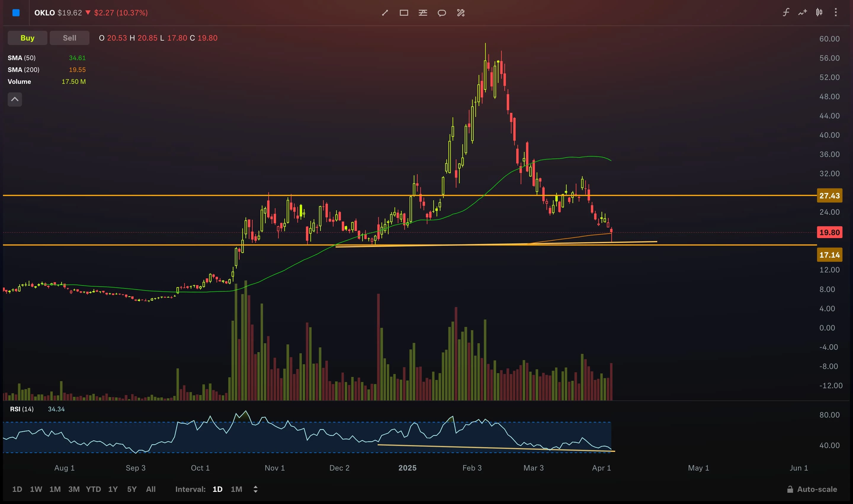Screen dimensions: 853x504
Task: Click the Sell button
Action: [70, 38]
